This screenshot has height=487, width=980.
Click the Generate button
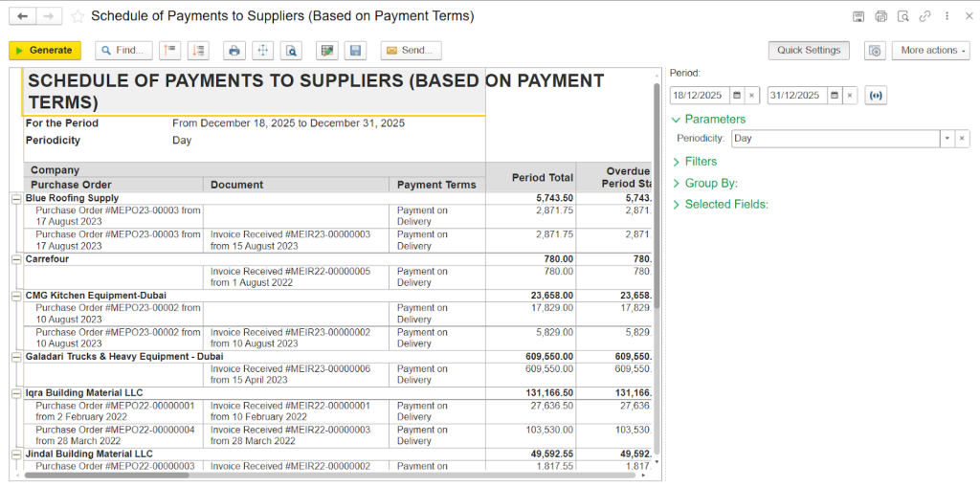[x=45, y=51]
